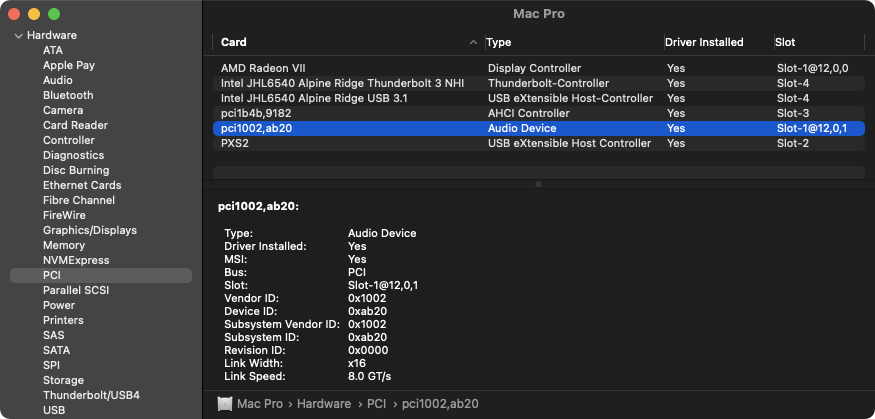Open Parallel SCSI in the sidebar
Image resolution: width=875 pixels, height=419 pixels.
pos(76,291)
